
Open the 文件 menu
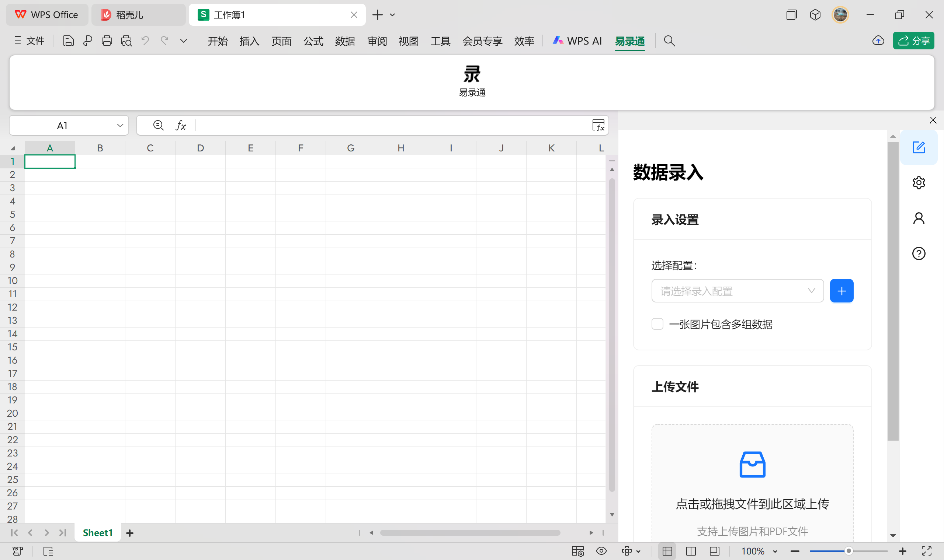tap(29, 41)
